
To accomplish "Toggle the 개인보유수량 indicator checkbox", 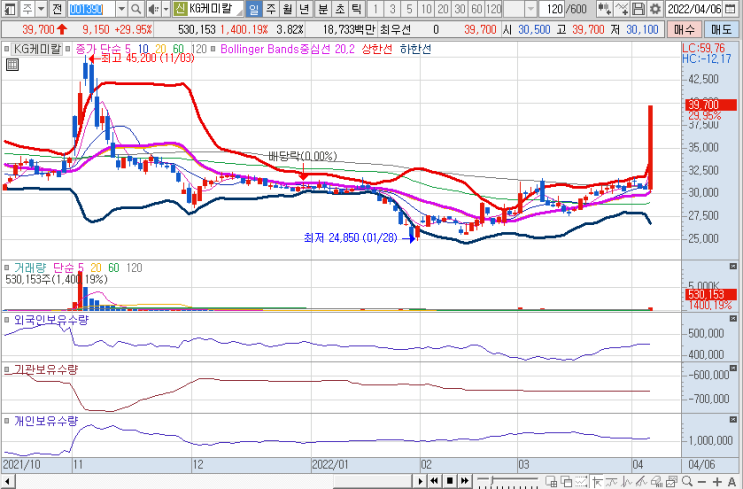I will point(6,420).
